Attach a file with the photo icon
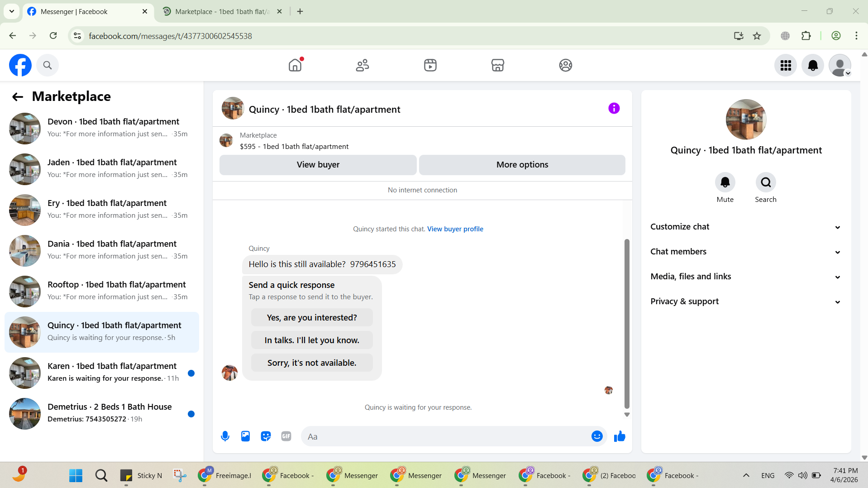The width and height of the screenshot is (868, 488). 245,436
